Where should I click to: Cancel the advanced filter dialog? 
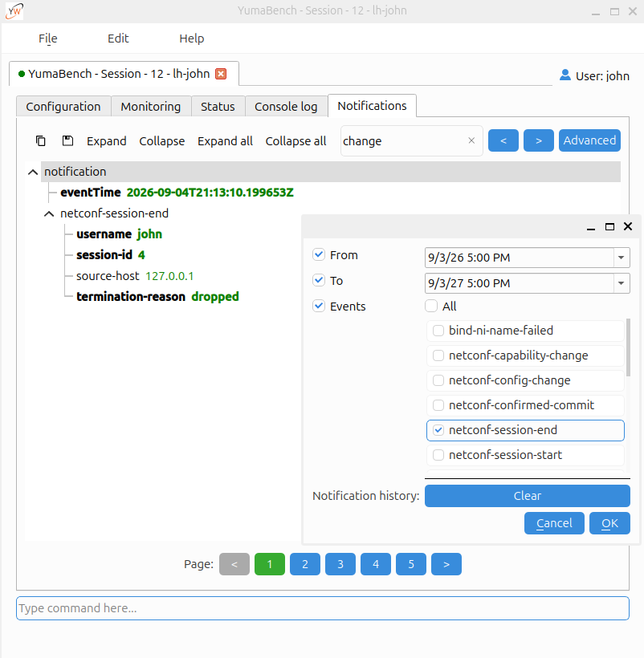[554, 523]
